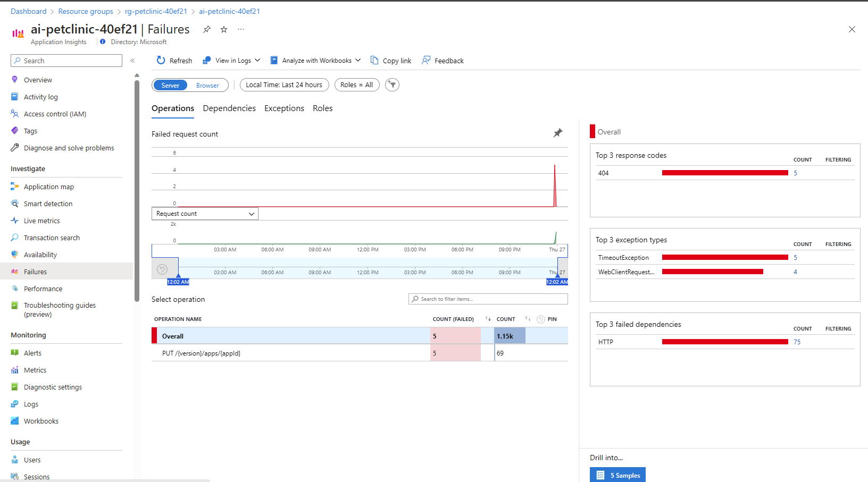Toggle pin on operation column header
Image resolution: width=868 pixels, height=482 pixels.
pyautogui.click(x=541, y=319)
